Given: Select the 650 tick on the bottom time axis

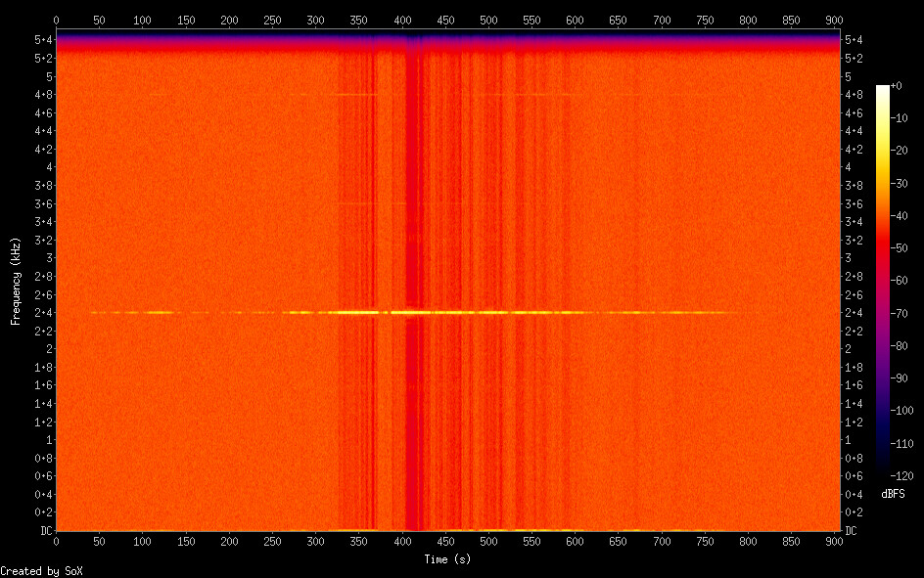Looking at the screenshot, I should pos(619,541).
